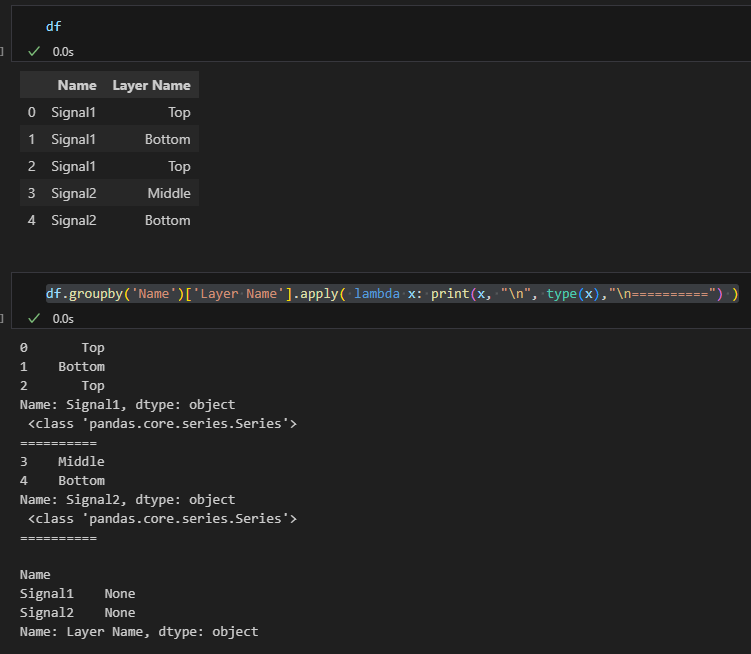Image resolution: width=751 pixels, height=654 pixels.
Task: Click the 0.0s execution time under groupby cell
Action: click(63, 319)
